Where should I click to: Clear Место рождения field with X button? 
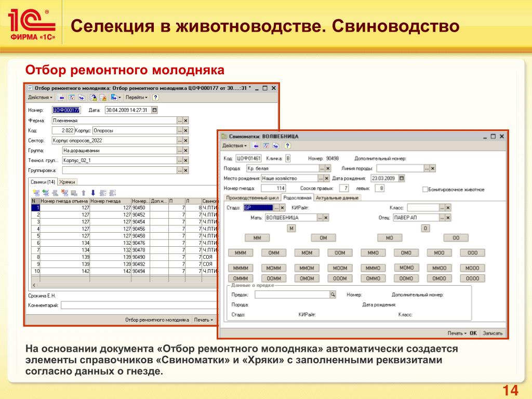tap(326, 178)
